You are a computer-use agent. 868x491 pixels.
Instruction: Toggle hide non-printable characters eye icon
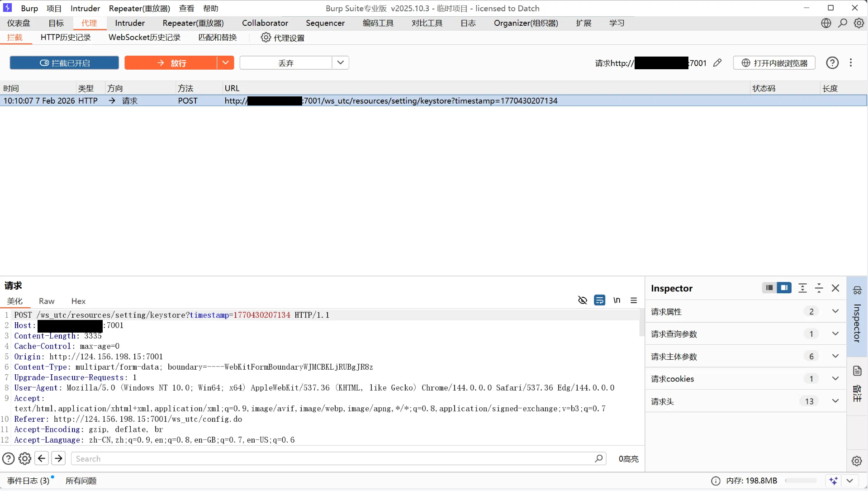(583, 300)
